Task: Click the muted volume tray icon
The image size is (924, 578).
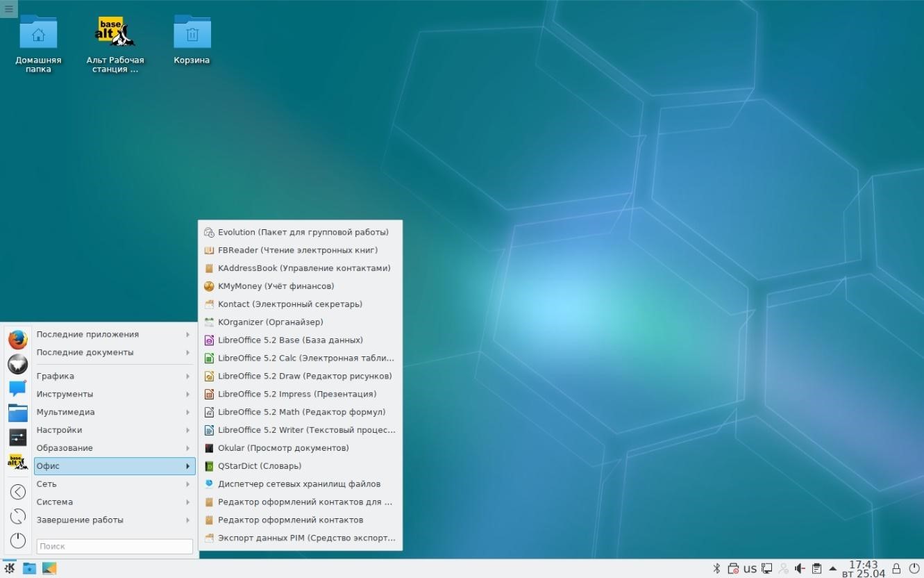Action: point(800,568)
